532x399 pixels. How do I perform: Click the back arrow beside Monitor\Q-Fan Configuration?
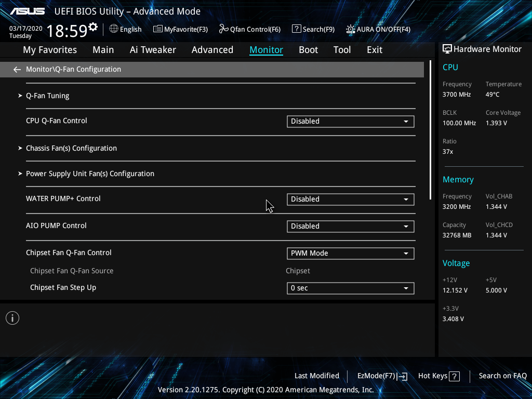pyautogui.click(x=17, y=70)
